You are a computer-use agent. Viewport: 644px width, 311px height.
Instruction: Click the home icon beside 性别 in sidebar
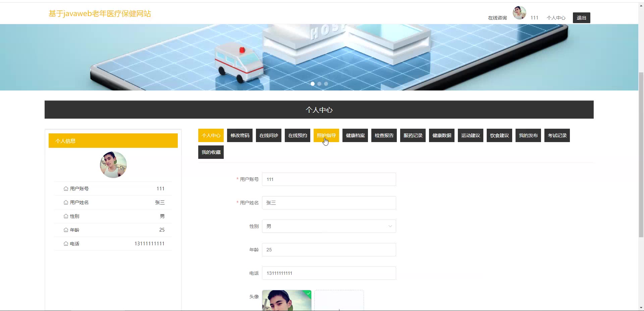pyautogui.click(x=66, y=216)
